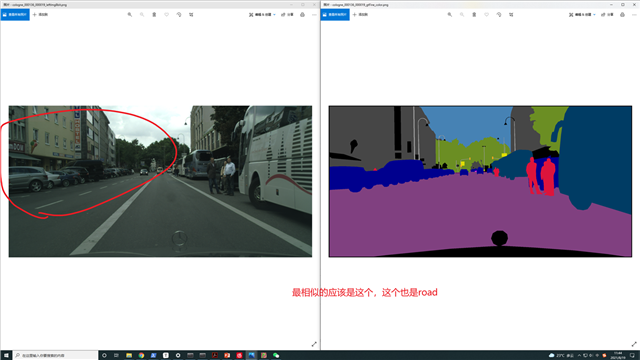Zoom out in the right Photos window
640x360 pixels.
462,15
